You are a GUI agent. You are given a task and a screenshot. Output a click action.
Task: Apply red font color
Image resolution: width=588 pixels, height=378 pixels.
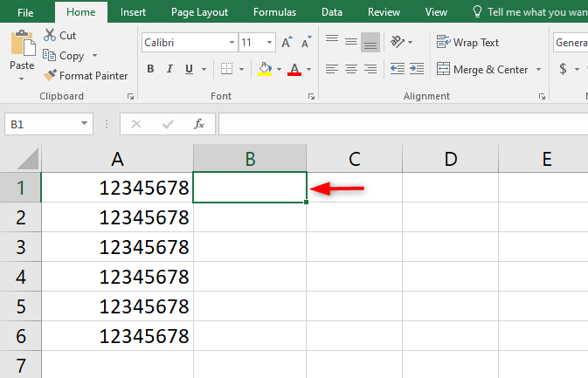pyautogui.click(x=294, y=69)
